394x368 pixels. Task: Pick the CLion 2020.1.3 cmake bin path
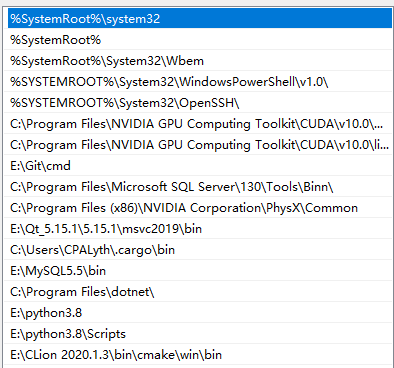pos(199,355)
